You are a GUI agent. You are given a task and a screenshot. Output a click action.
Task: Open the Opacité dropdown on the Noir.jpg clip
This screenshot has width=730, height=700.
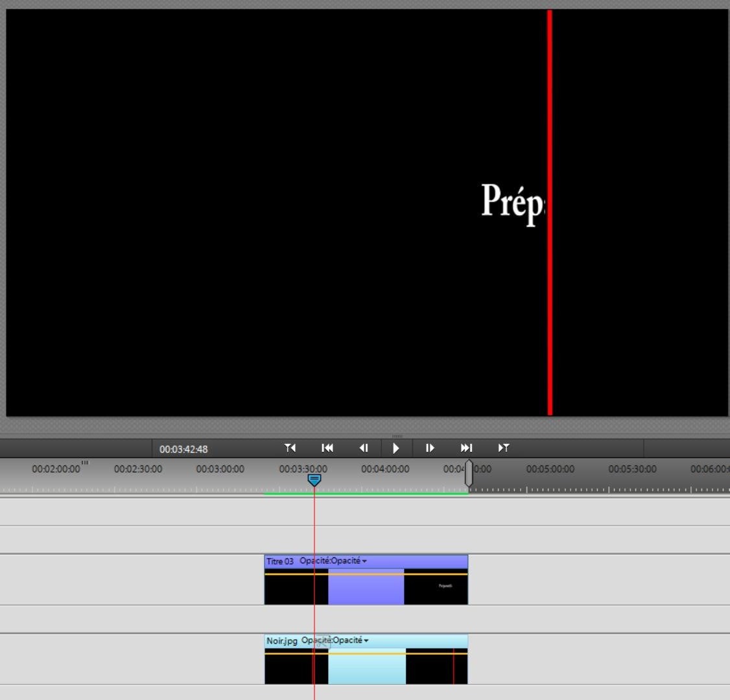(366, 641)
